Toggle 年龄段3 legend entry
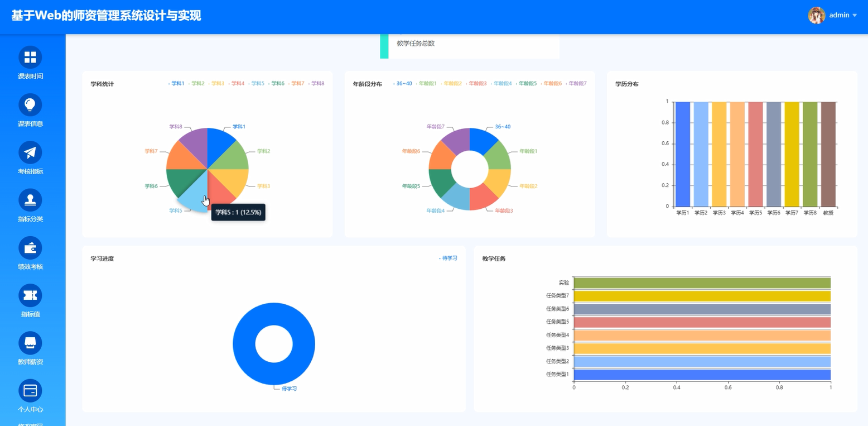 click(x=477, y=84)
